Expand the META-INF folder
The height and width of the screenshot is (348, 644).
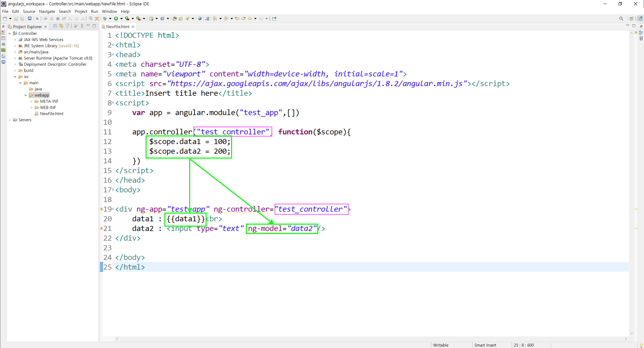pyautogui.click(x=31, y=102)
